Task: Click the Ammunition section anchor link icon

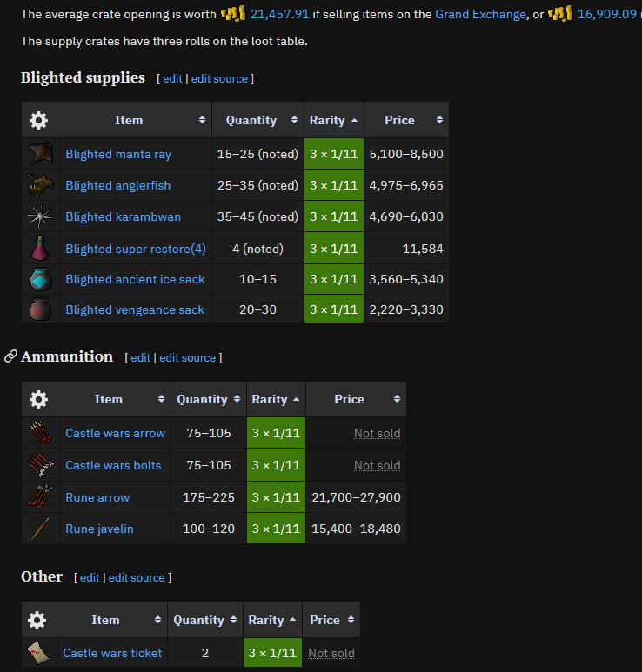Action: point(10,356)
